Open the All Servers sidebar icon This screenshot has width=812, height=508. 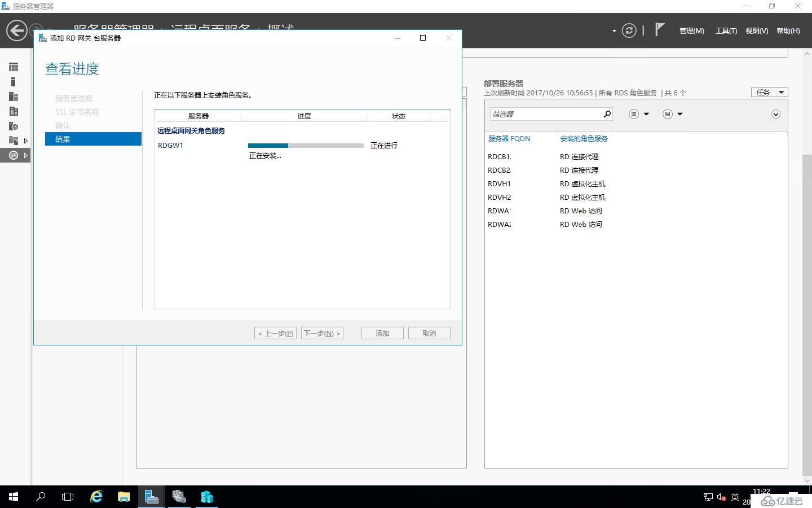(x=14, y=97)
